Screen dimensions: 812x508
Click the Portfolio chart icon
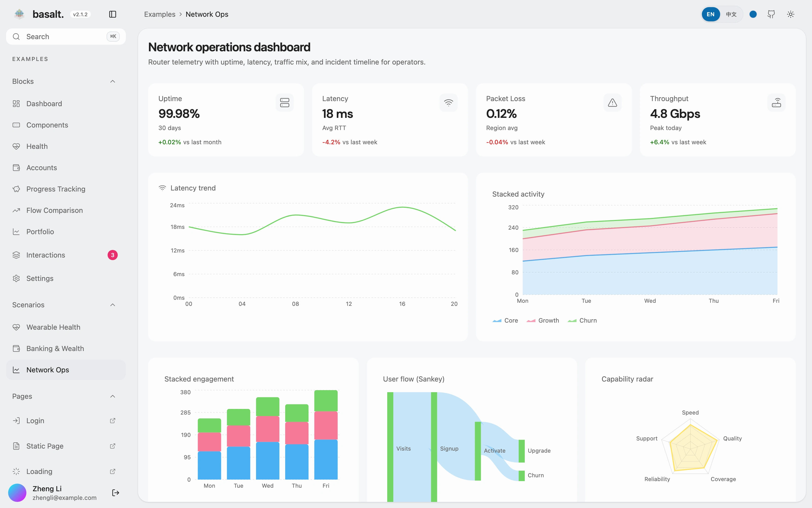pyautogui.click(x=16, y=231)
